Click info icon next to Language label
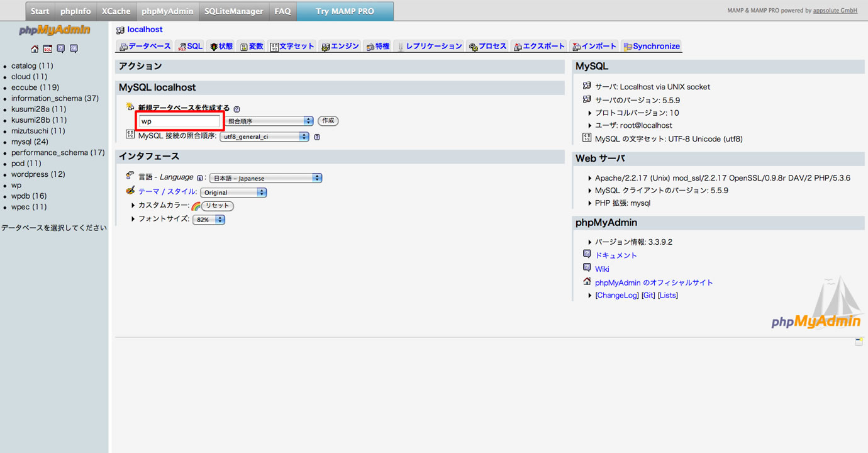Screen dimensions: 868x453 tap(200, 178)
